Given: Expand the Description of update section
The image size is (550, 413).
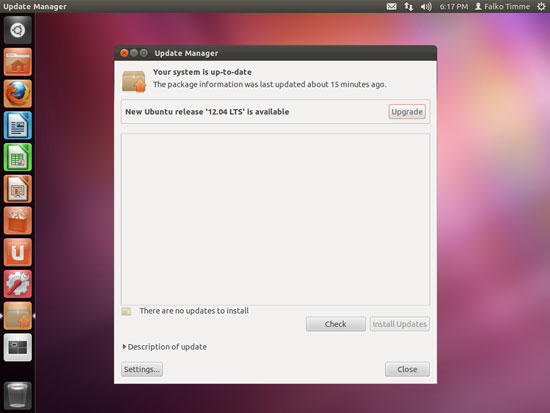Looking at the screenshot, I should coord(165,347).
